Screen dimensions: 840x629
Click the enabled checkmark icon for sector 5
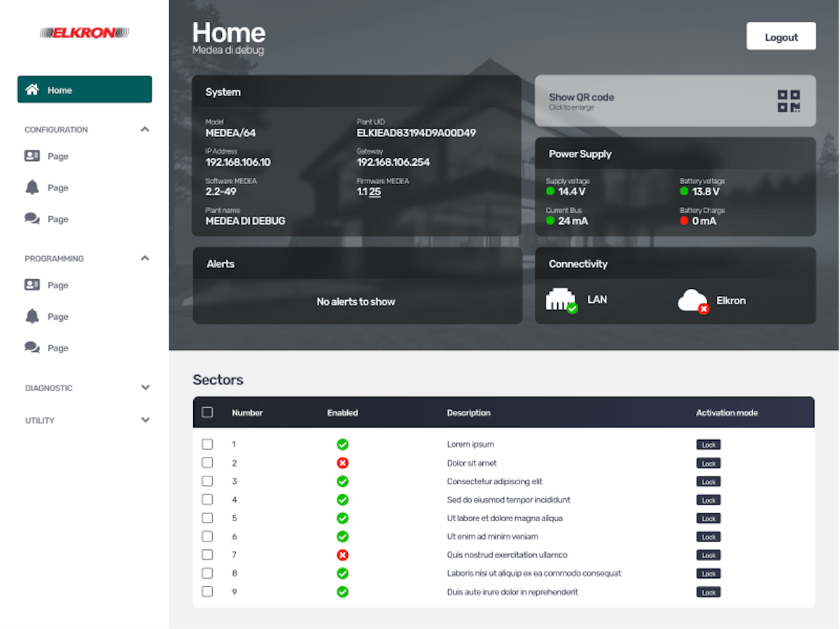click(342, 518)
